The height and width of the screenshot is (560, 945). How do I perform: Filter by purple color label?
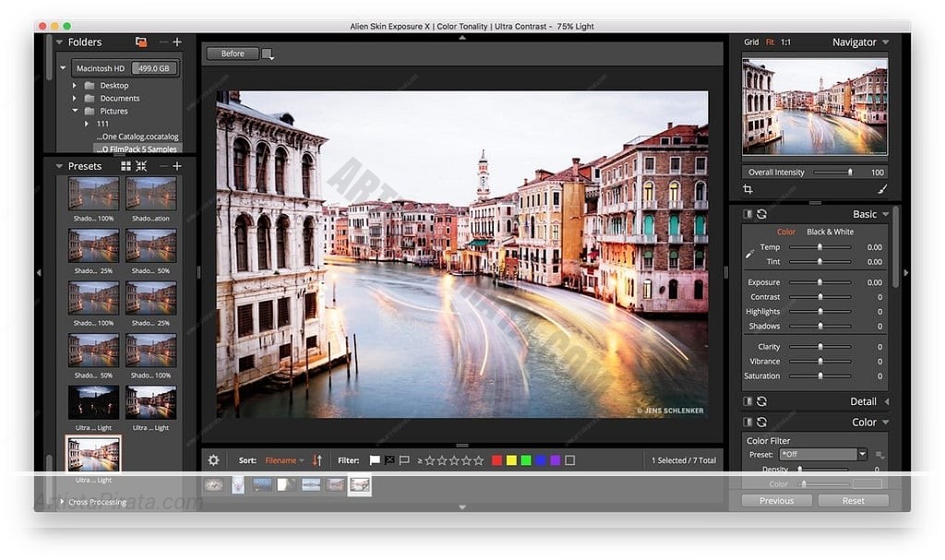coord(555,460)
